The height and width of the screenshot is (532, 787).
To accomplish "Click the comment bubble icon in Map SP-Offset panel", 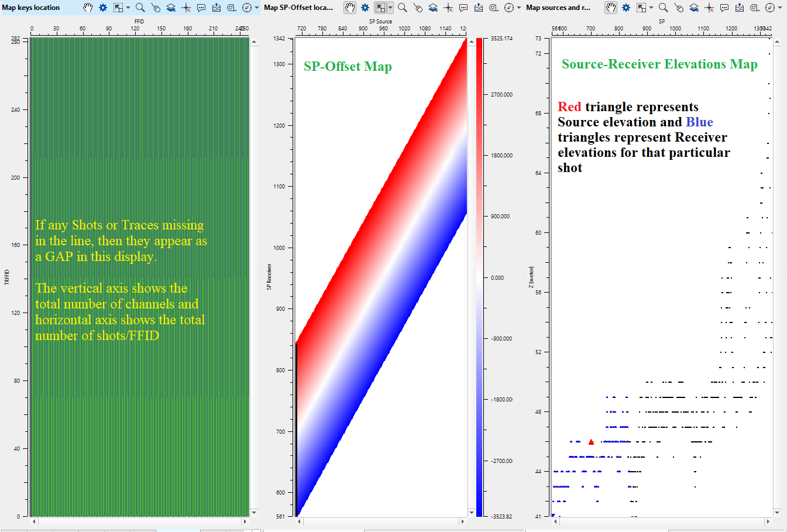I will click(463, 8).
